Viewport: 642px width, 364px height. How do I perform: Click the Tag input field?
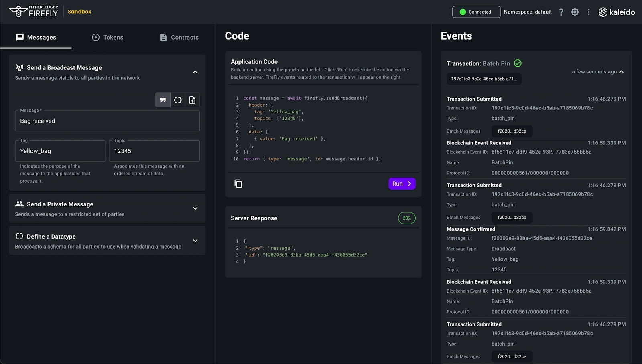point(60,151)
